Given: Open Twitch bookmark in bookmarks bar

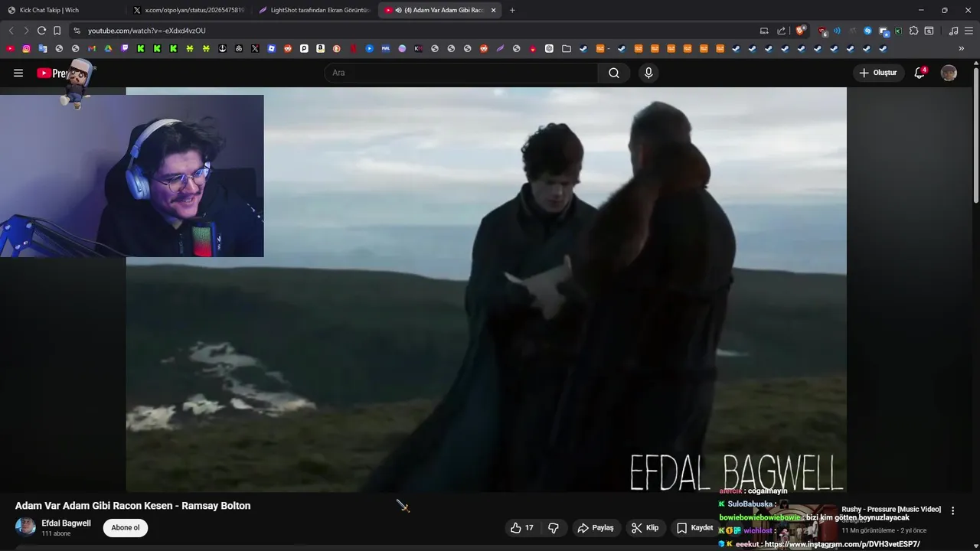Looking at the screenshot, I should click(124, 48).
